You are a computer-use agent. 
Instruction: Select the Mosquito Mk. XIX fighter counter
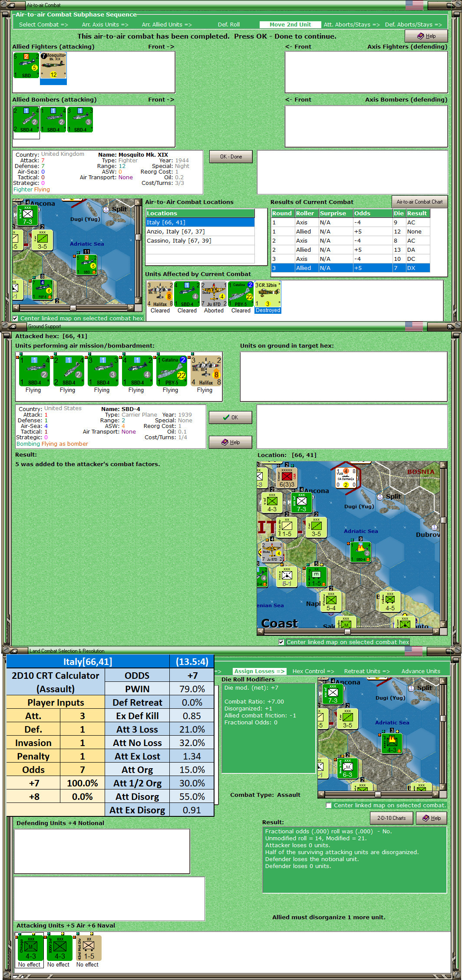(53, 66)
